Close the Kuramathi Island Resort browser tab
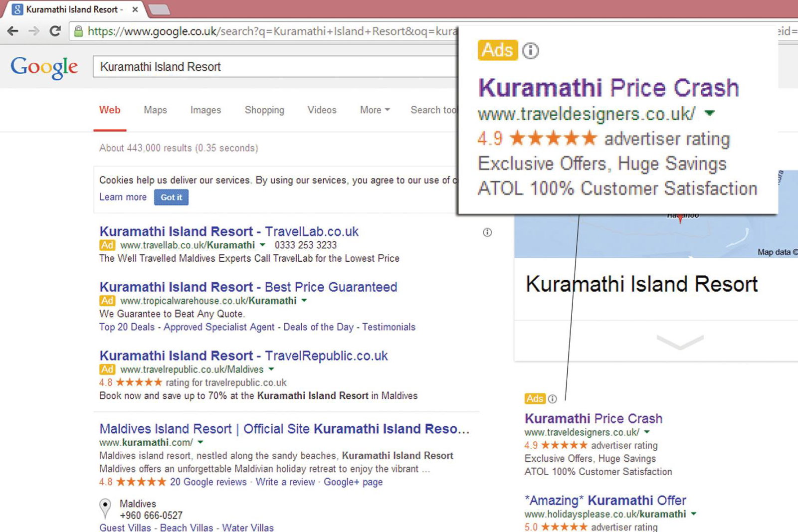 135,9
